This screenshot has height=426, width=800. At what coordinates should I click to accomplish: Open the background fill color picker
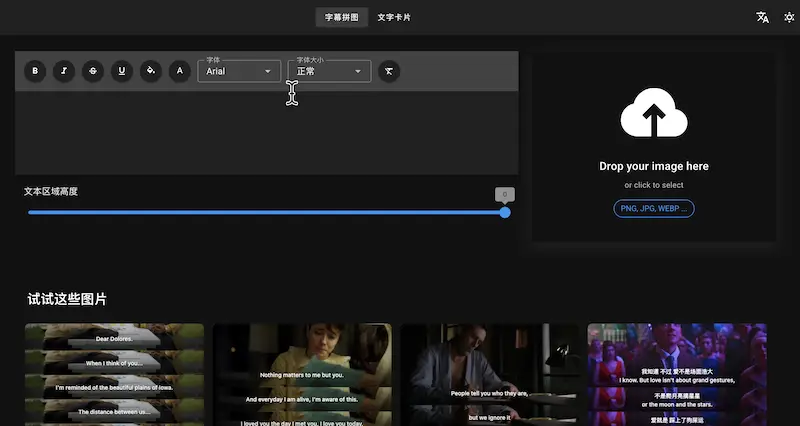(x=151, y=71)
